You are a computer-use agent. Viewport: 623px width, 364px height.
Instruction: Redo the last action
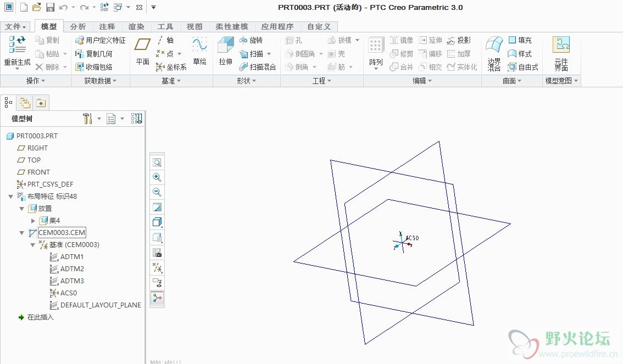tap(84, 7)
